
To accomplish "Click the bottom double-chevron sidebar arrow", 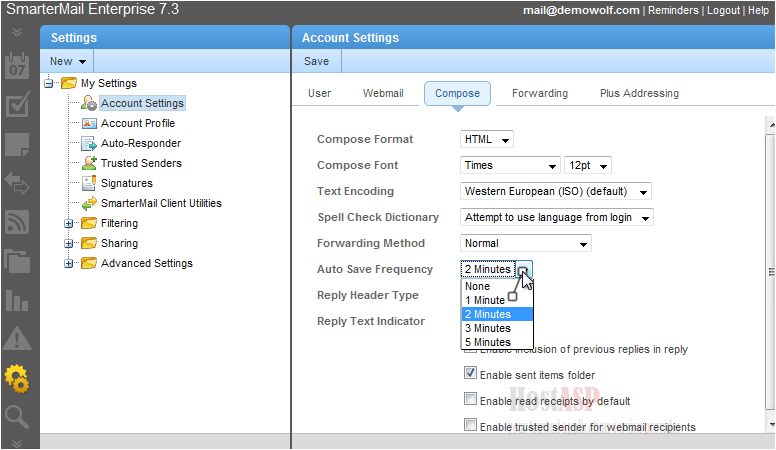I will coord(17,443).
